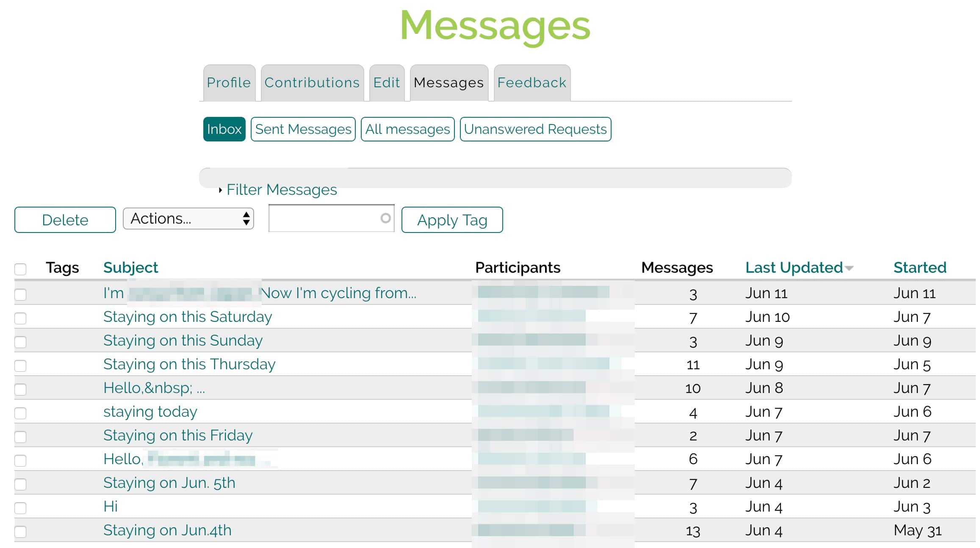
Task: Go to the Feedback tab
Action: coord(532,83)
